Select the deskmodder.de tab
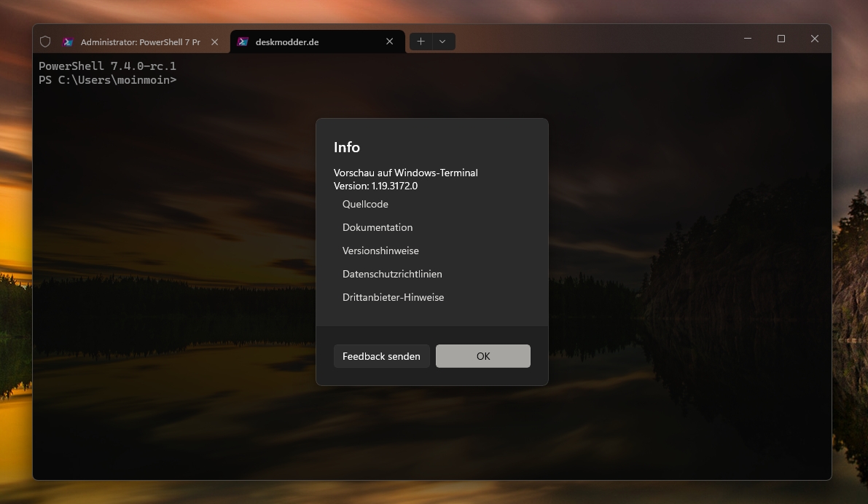Image resolution: width=868 pixels, height=504 pixels. 317,42
